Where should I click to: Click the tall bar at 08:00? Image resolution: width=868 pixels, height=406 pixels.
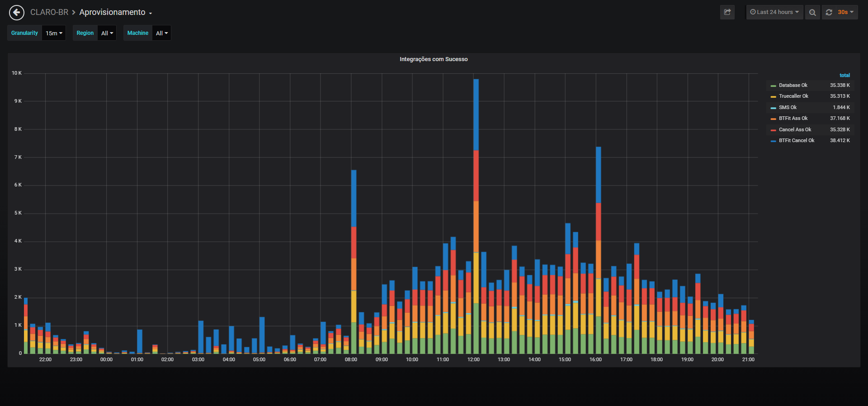click(354, 262)
